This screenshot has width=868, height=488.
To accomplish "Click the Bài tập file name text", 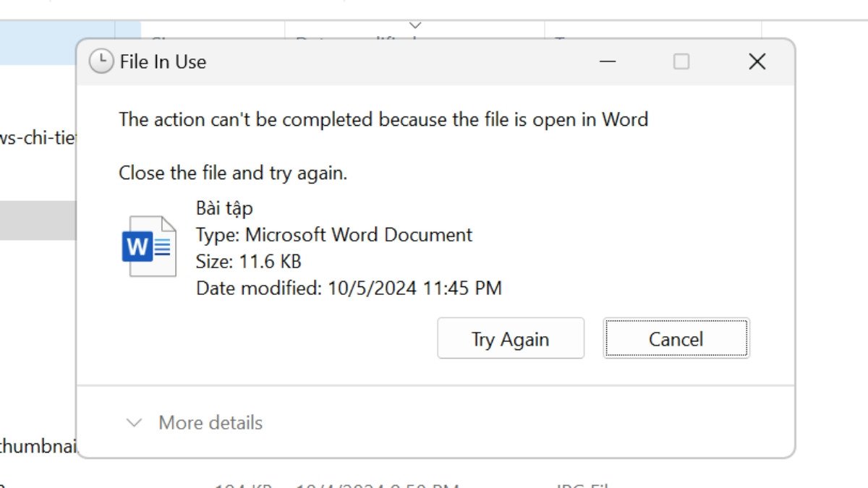I will [224, 208].
